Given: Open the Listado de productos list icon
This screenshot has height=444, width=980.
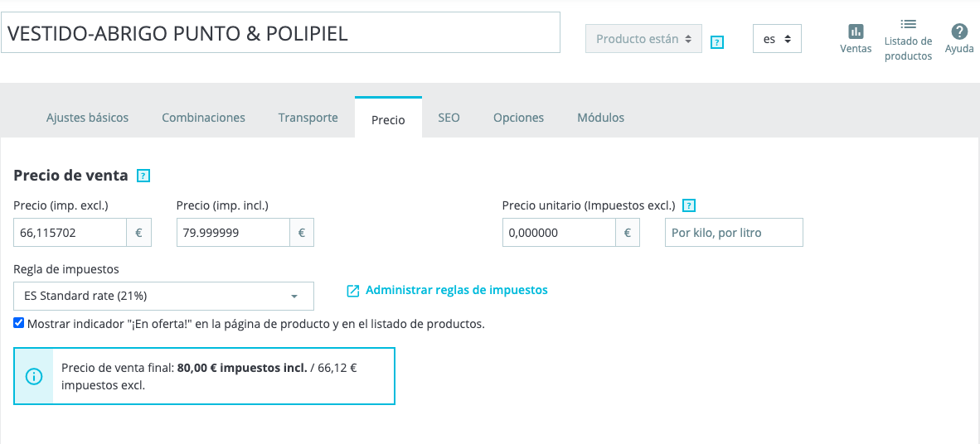Looking at the screenshot, I should [908, 25].
